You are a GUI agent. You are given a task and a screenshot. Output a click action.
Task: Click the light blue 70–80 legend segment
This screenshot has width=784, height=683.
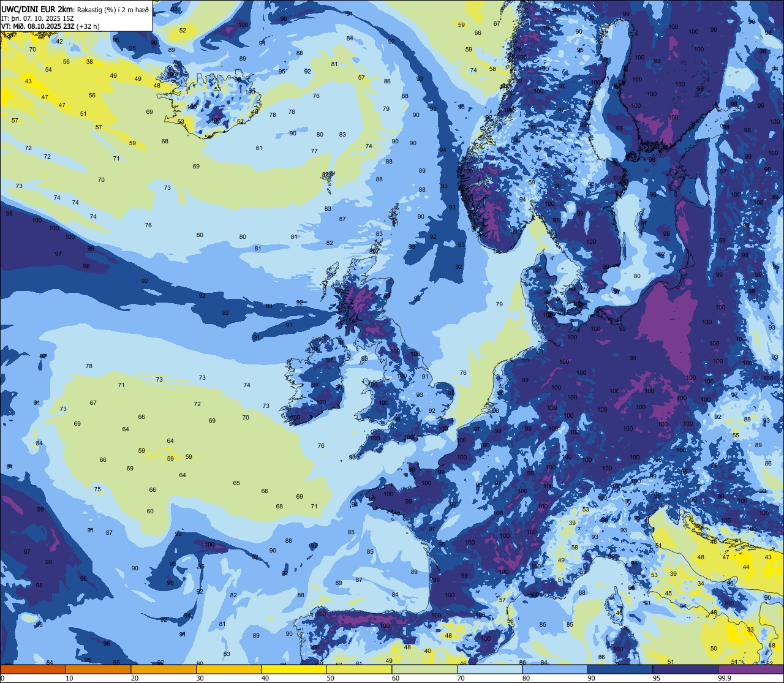tap(489, 670)
